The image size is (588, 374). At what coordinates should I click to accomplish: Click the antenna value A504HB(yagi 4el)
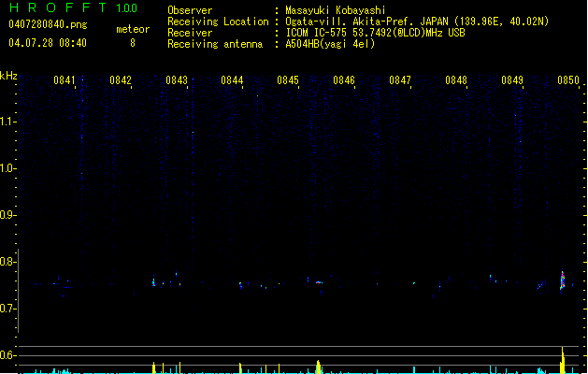coord(330,44)
